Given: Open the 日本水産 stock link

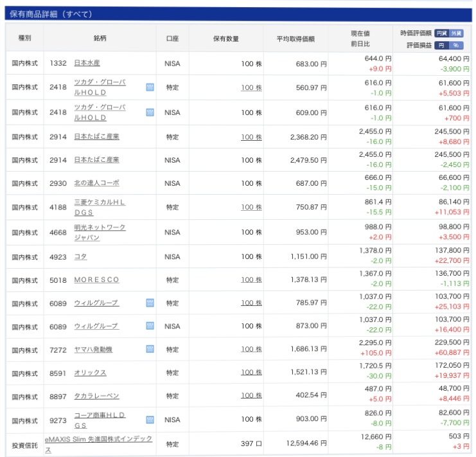Looking at the screenshot, I should click(87, 63).
